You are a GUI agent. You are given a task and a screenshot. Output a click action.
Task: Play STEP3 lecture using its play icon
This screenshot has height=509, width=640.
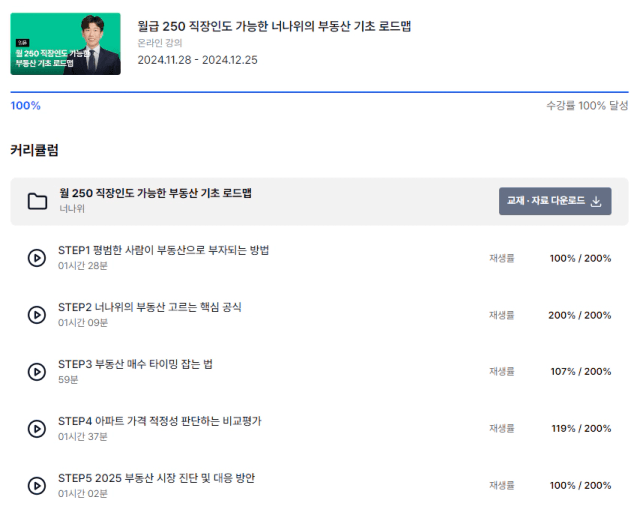coord(37,372)
